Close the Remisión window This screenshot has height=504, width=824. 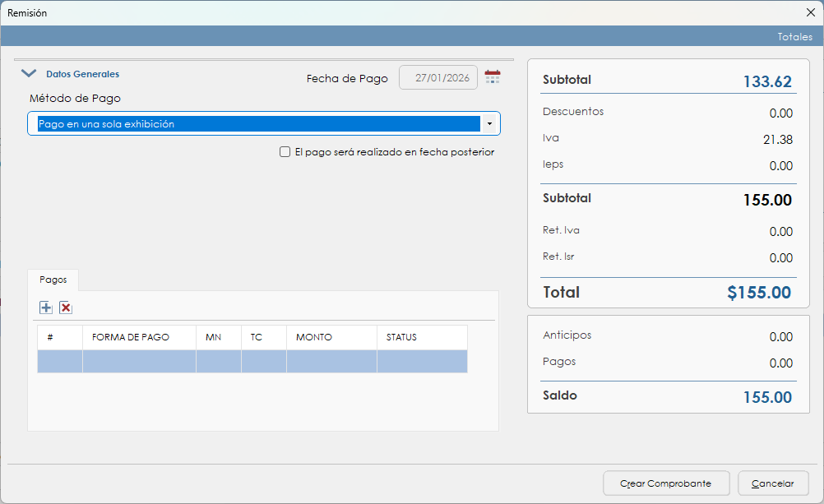810,12
